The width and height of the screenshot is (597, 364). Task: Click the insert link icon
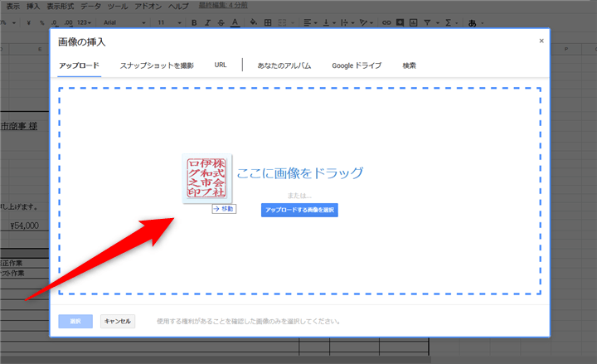386,23
